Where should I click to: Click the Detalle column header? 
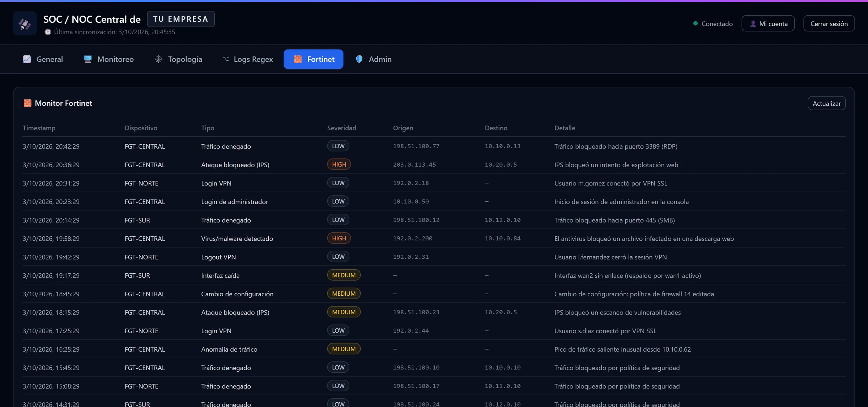pyautogui.click(x=565, y=128)
